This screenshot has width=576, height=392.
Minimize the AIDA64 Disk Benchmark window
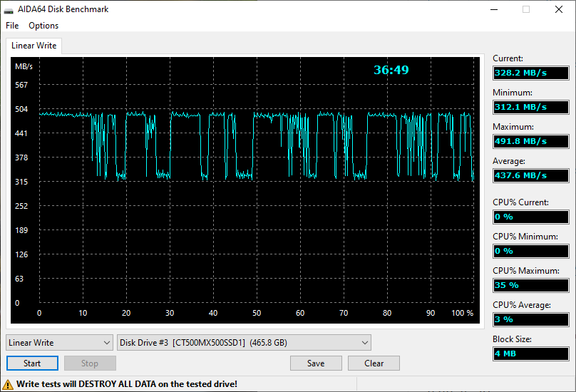pyautogui.click(x=494, y=9)
